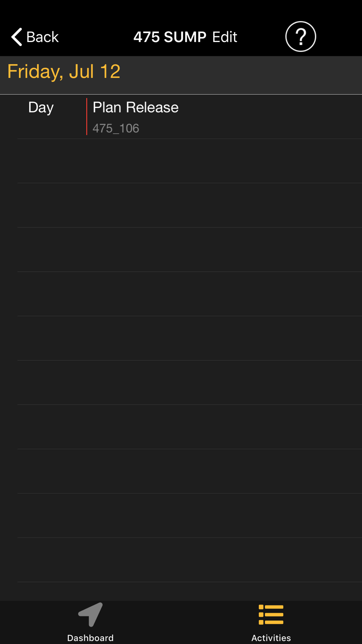Open help via question mark icon

pos(300,37)
